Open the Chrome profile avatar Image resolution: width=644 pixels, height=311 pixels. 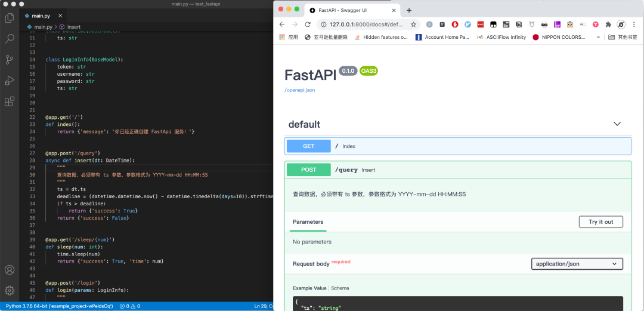click(621, 24)
